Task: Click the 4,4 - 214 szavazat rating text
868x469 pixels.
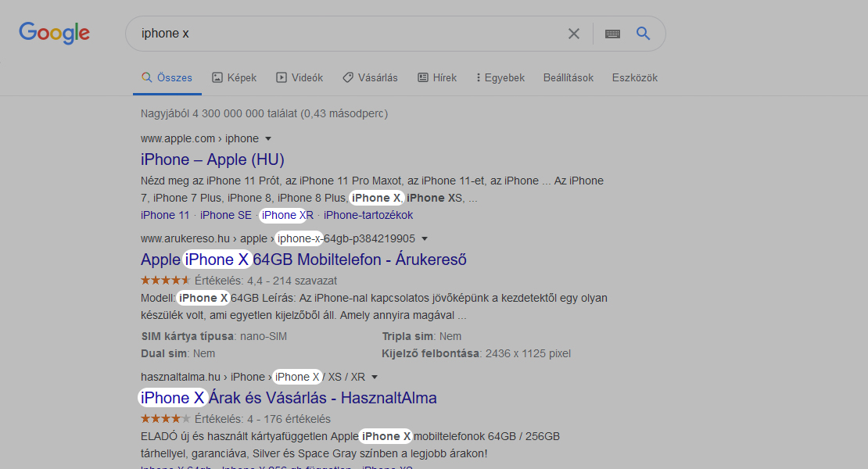Action: tap(266, 281)
